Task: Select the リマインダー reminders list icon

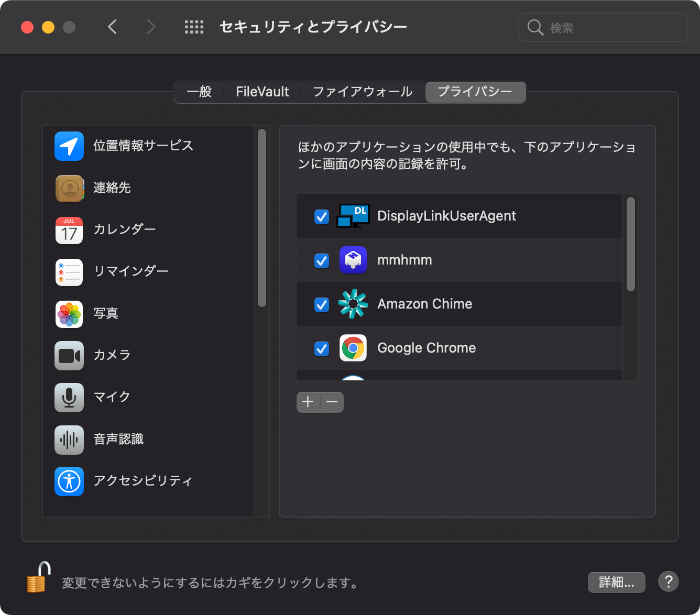Action: coord(69,272)
